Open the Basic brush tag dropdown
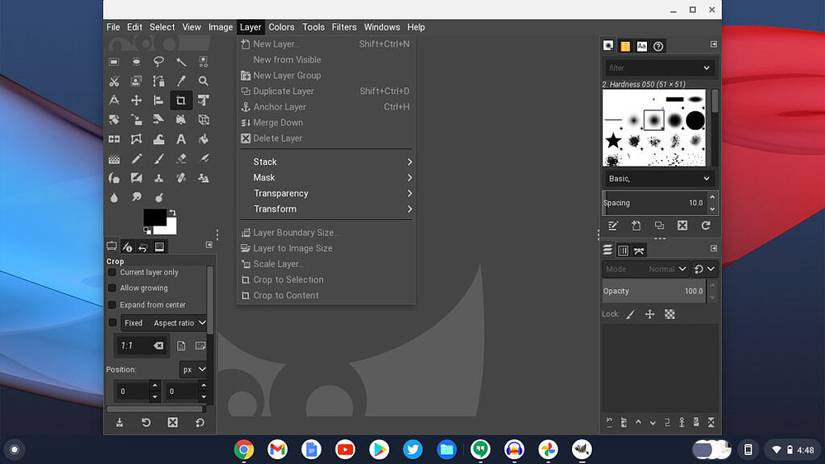The width and height of the screenshot is (825, 464). point(659,178)
